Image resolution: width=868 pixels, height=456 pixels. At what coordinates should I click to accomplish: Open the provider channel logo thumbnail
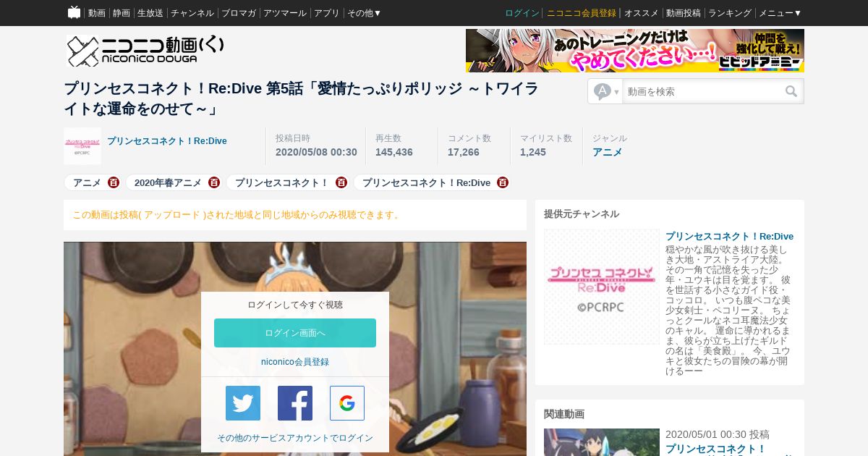pyautogui.click(x=602, y=287)
